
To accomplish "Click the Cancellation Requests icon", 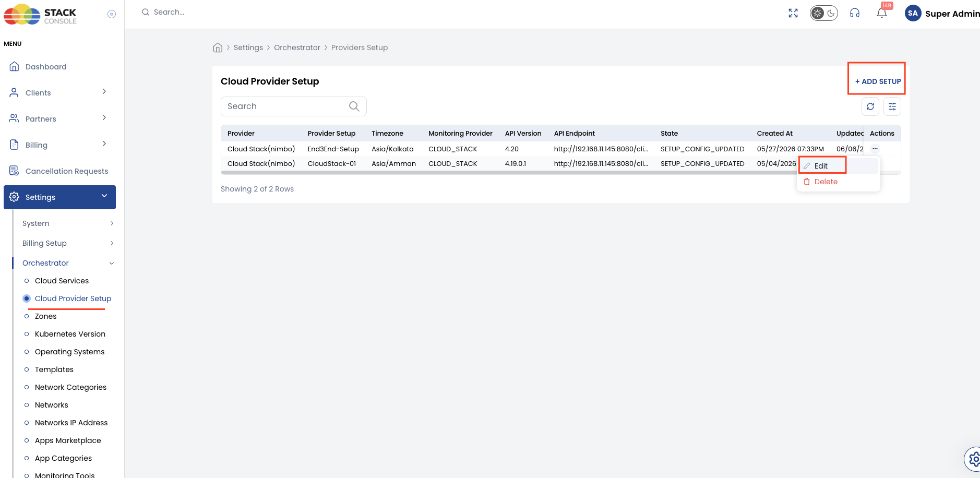I will 15,171.
